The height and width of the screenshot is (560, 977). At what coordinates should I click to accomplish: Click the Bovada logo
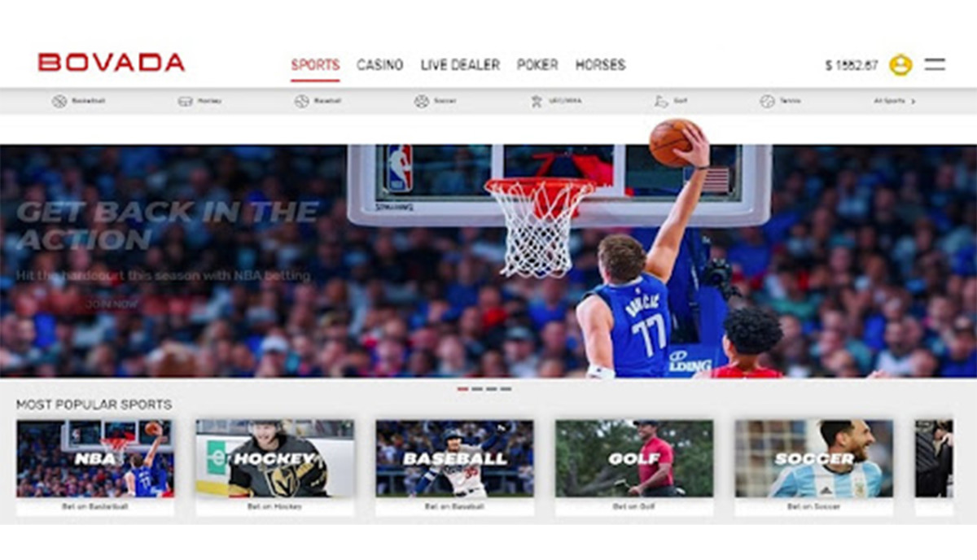[x=111, y=60]
